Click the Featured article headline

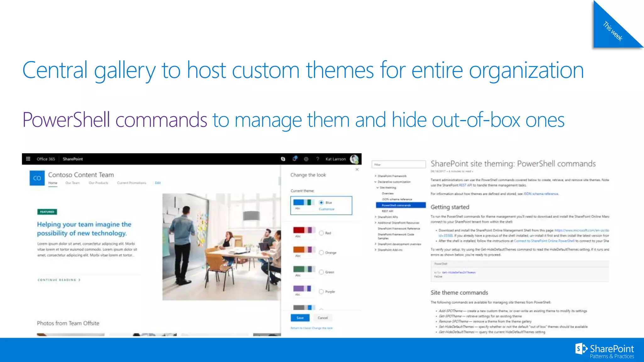84,229
